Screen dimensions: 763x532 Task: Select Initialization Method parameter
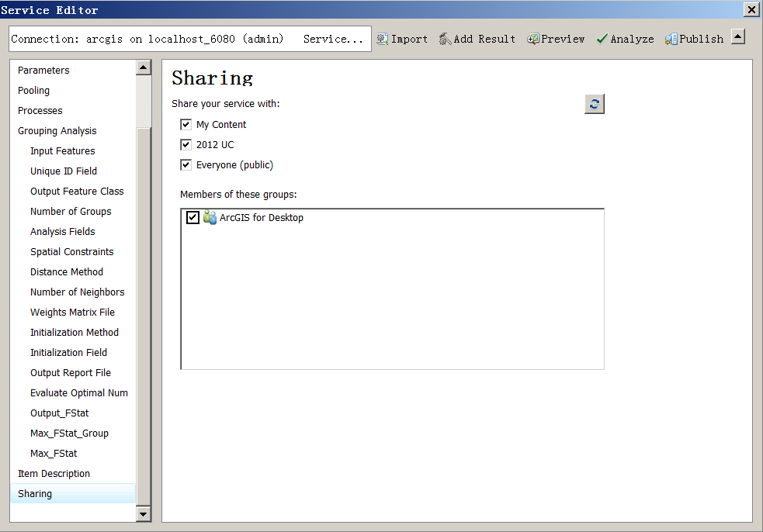[x=75, y=332]
